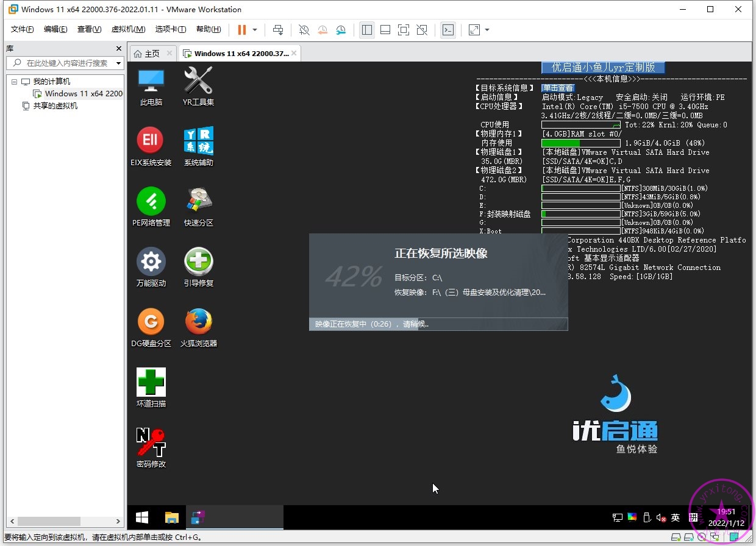This screenshot has width=756, height=546.
Task: Close the 库 library panel
Action: 119,48
